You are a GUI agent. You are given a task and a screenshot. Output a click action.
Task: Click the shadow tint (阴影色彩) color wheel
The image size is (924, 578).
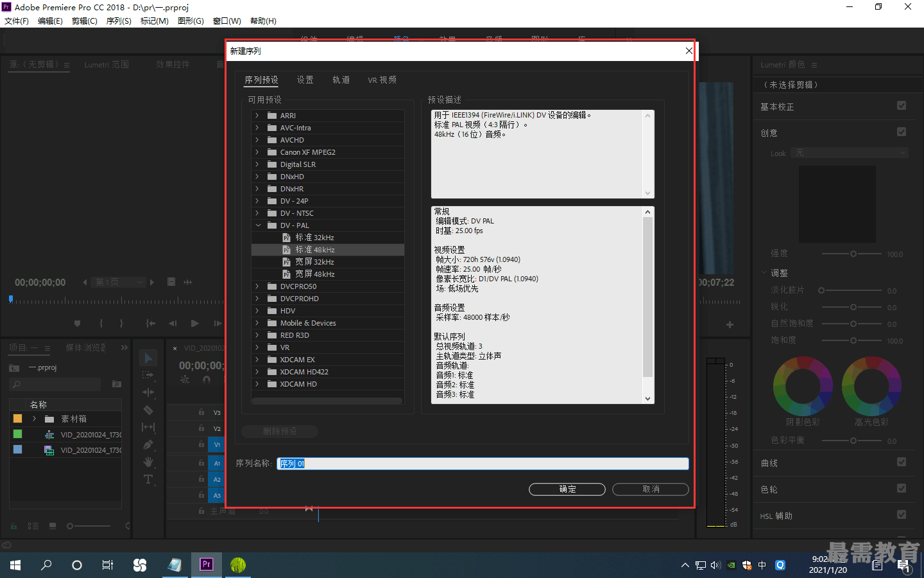click(x=803, y=386)
